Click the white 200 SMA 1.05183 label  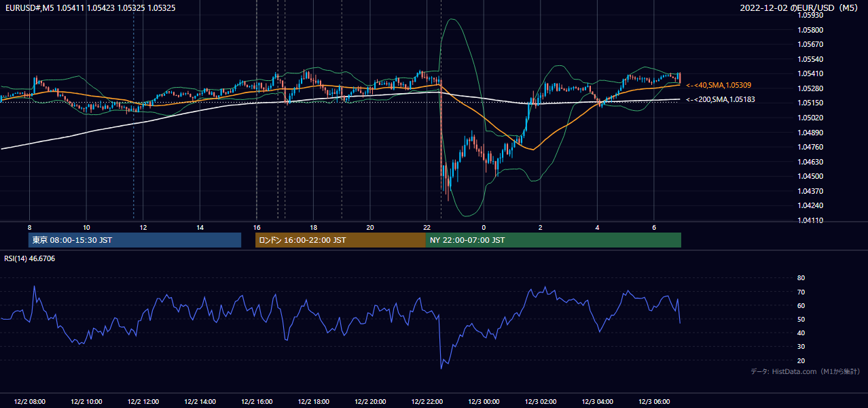pos(720,99)
